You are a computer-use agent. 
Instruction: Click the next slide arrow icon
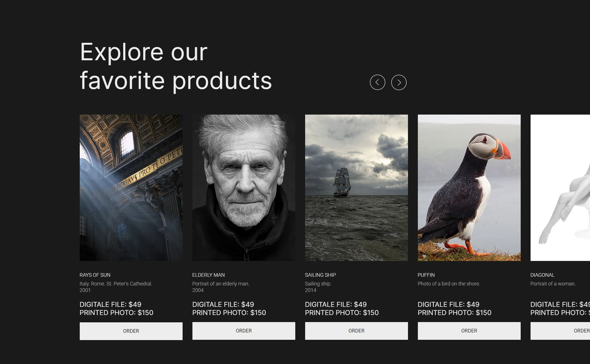coord(399,82)
